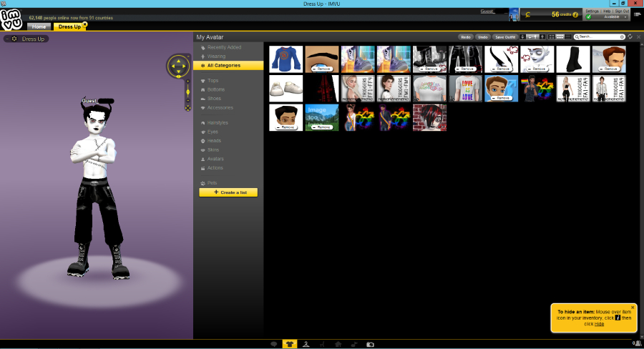Click the credits currency symbol icon
The height and width of the screenshot is (349, 644).
tap(528, 15)
